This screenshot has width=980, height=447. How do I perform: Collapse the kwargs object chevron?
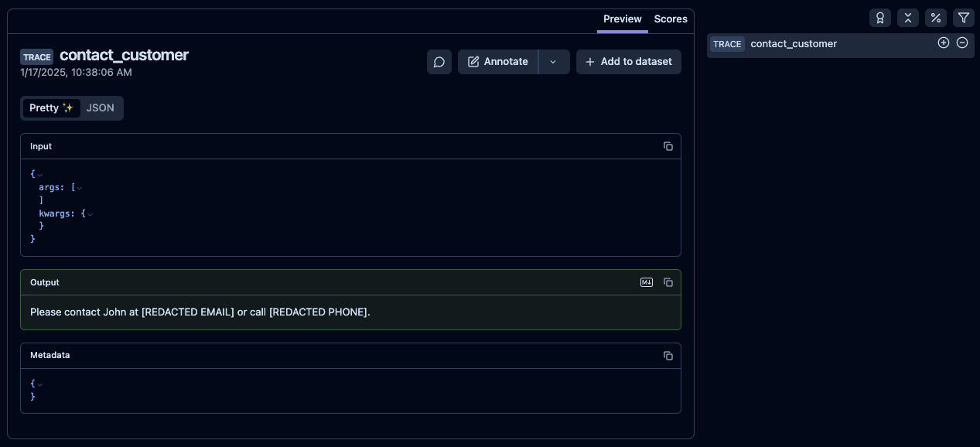click(x=90, y=214)
